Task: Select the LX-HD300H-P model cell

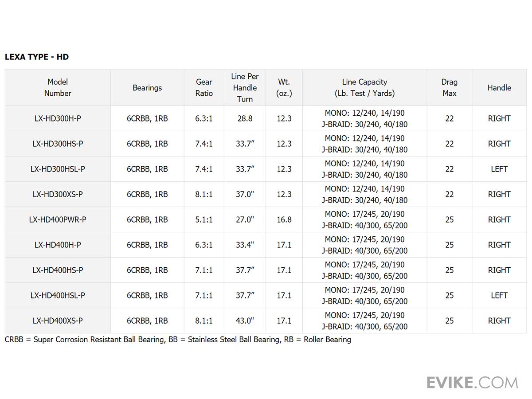Action: pyautogui.click(x=58, y=118)
